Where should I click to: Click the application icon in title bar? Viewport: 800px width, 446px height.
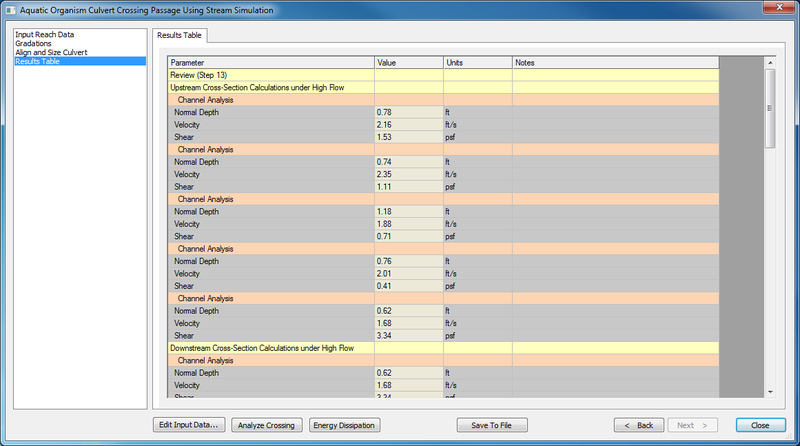10,10
